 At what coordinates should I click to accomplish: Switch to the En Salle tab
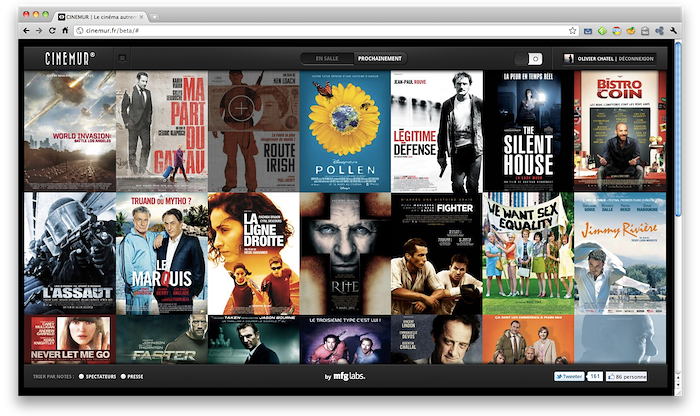(327, 58)
